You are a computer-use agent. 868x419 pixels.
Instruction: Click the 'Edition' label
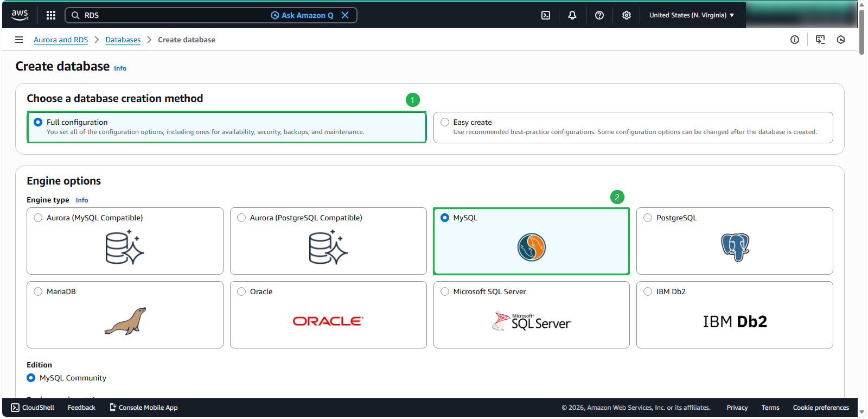(x=40, y=365)
